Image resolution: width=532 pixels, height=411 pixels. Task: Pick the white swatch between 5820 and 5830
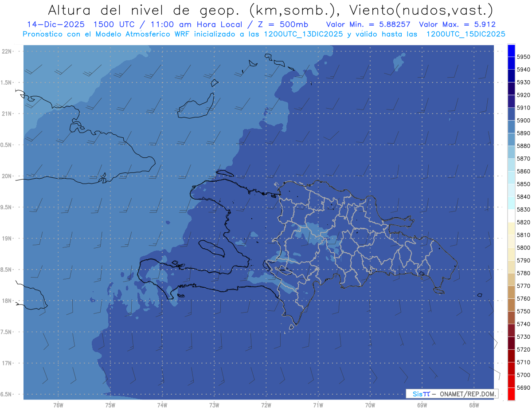(511, 216)
